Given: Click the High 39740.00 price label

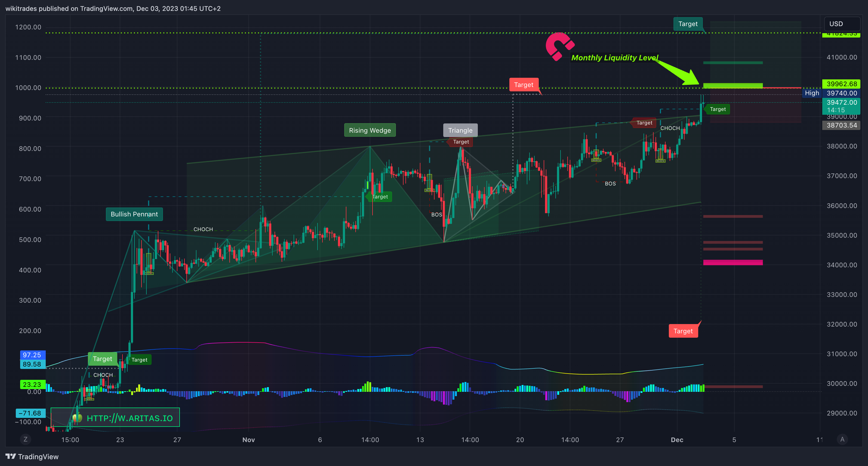Looking at the screenshot, I should tap(831, 93).
